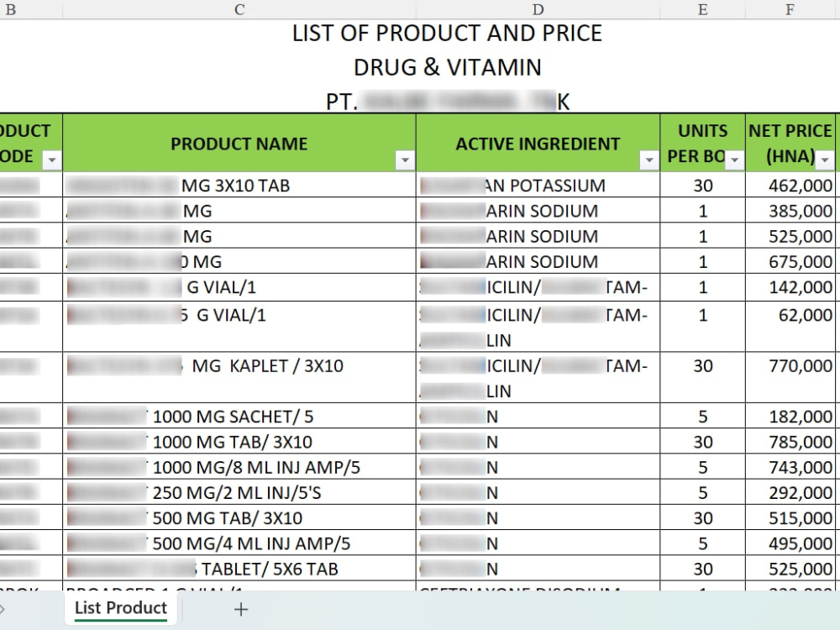Select cell with price 785,000

pos(790,441)
